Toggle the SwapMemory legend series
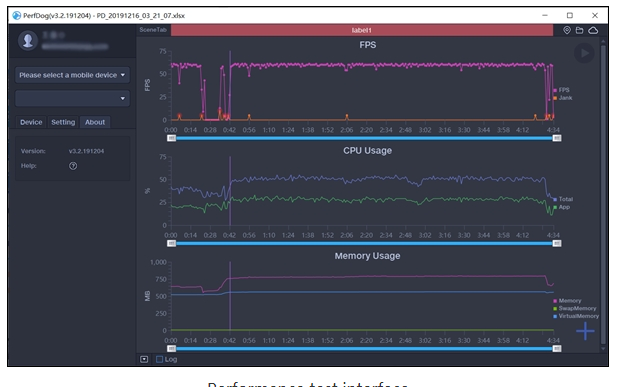 click(x=574, y=308)
